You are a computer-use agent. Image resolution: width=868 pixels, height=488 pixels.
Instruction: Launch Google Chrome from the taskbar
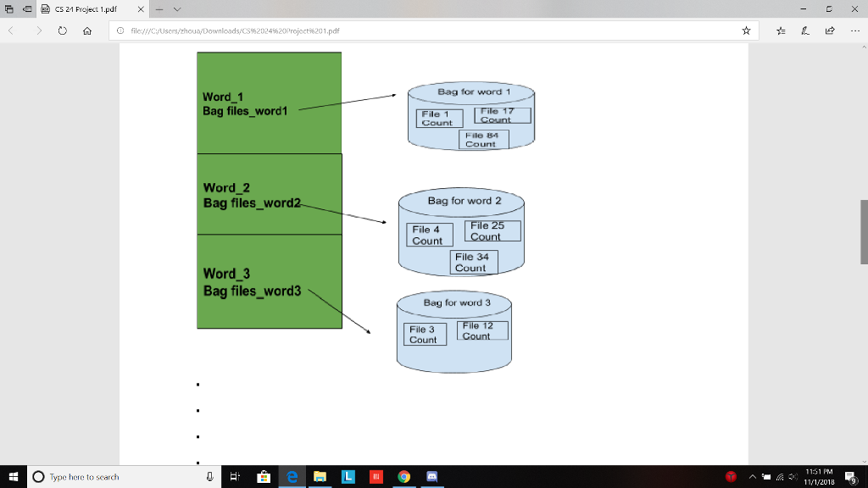[x=404, y=477]
